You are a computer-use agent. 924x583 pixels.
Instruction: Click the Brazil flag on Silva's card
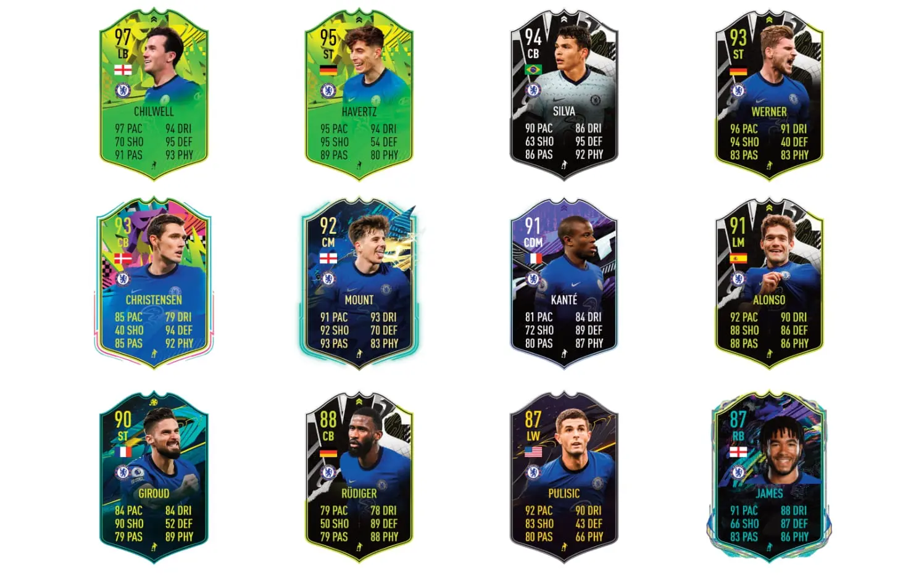[x=533, y=70]
